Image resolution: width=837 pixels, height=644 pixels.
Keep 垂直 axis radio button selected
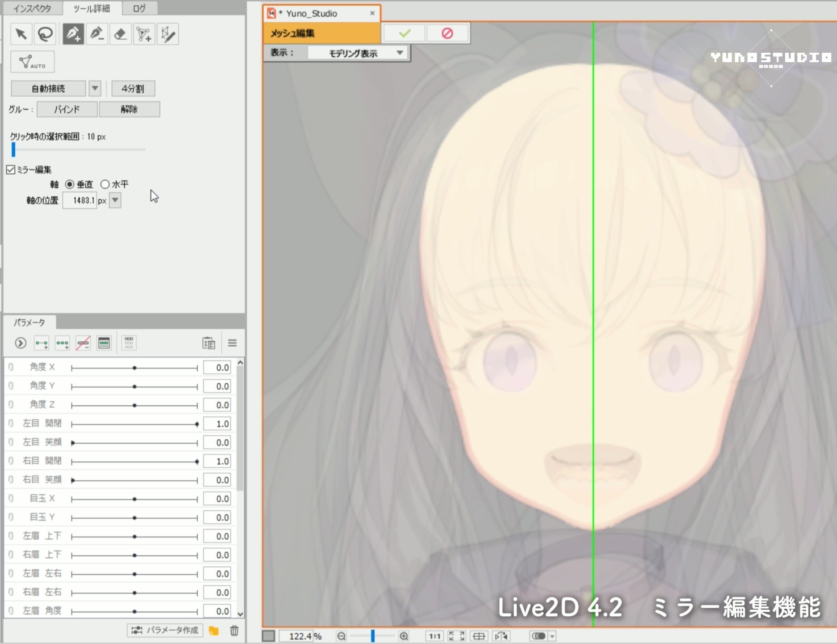pyautogui.click(x=69, y=184)
